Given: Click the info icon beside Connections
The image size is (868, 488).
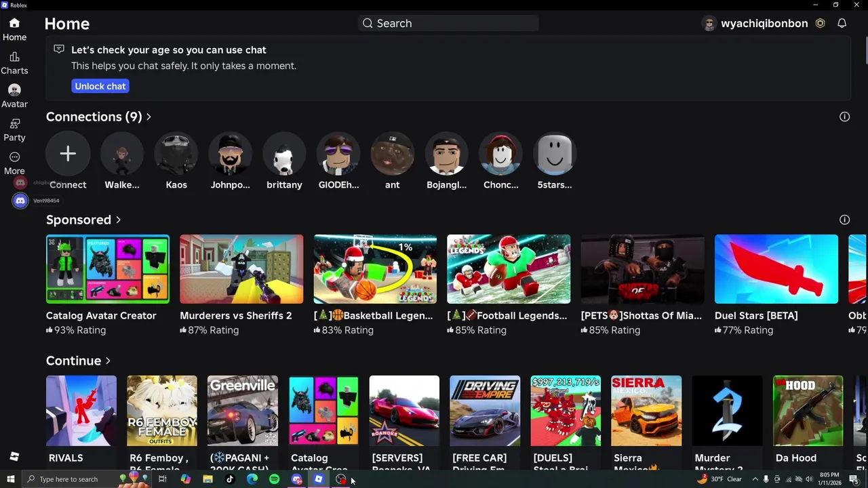Looking at the screenshot, I should [x=844, y=117].
